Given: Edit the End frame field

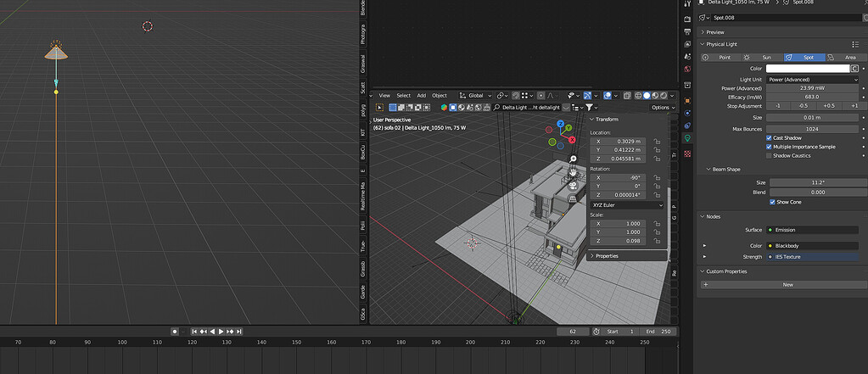Looking at the screenshot, I should [657, 332].
